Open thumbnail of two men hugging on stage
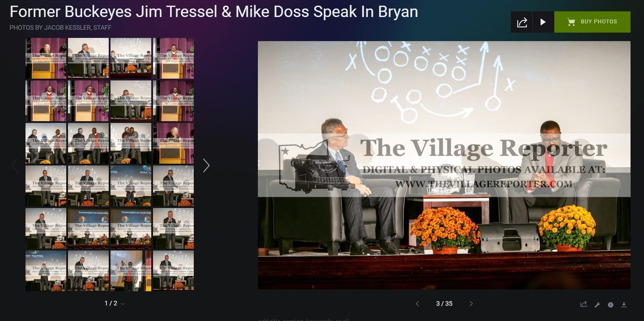644x321 pixels. [131, 143]
